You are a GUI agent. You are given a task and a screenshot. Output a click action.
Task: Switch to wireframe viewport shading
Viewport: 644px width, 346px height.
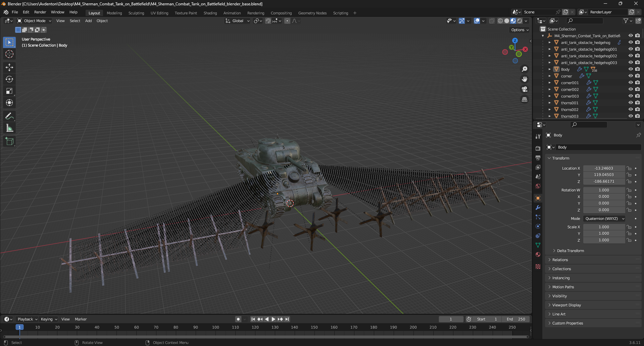(x=500, y=21)
